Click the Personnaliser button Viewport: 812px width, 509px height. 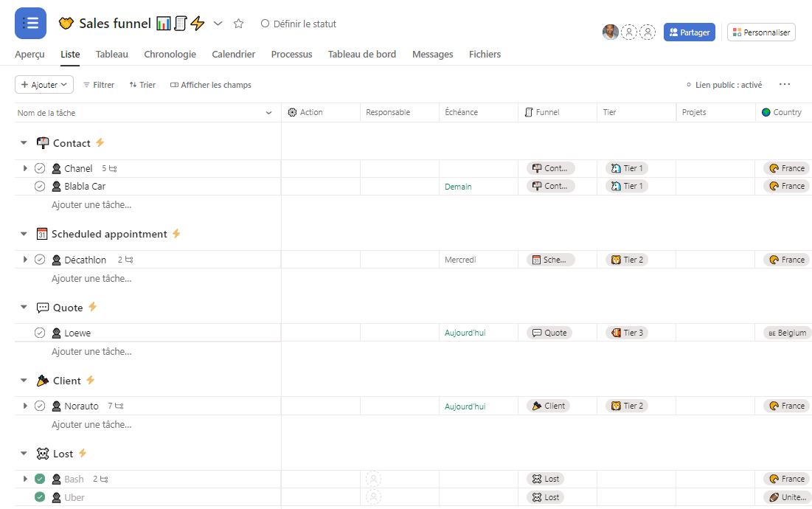760,32
